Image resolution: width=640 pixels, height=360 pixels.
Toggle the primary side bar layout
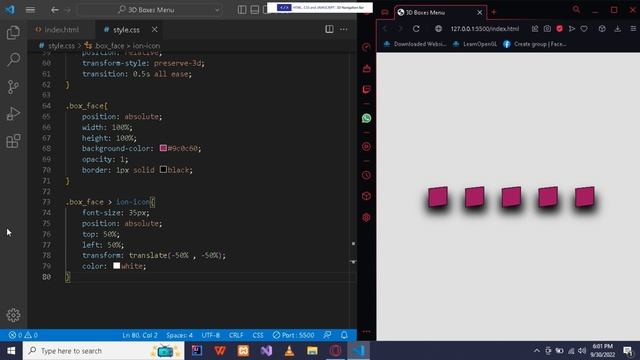pyautogui.click(x=242, y=9)
